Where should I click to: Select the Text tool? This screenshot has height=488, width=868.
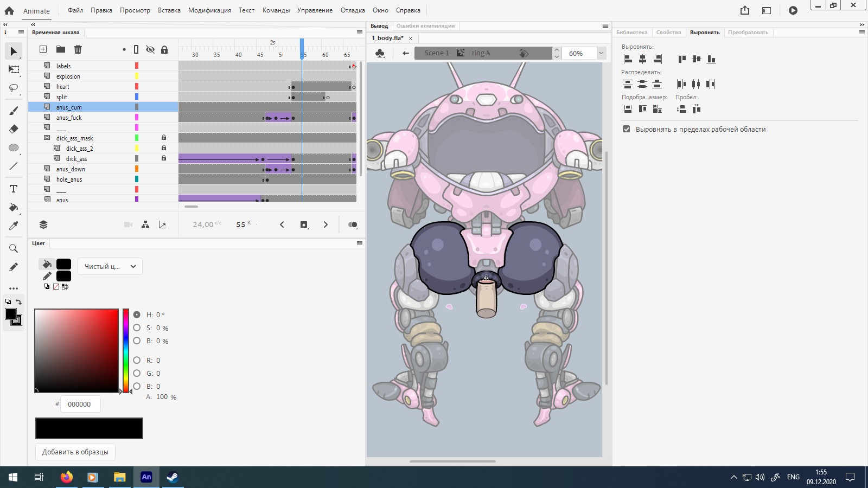click(x=14, y=189)
